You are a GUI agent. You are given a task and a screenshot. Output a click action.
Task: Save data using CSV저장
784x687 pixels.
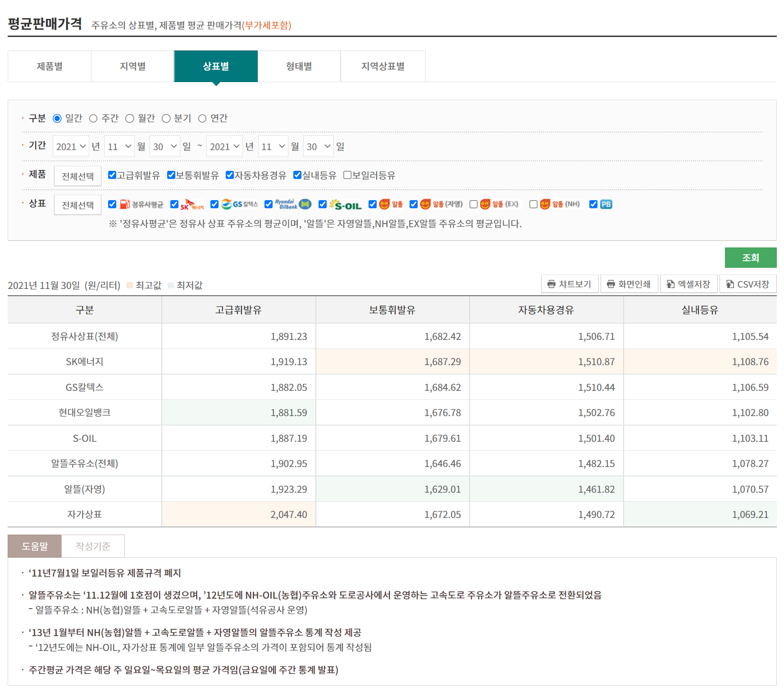(x=748, y=284)
